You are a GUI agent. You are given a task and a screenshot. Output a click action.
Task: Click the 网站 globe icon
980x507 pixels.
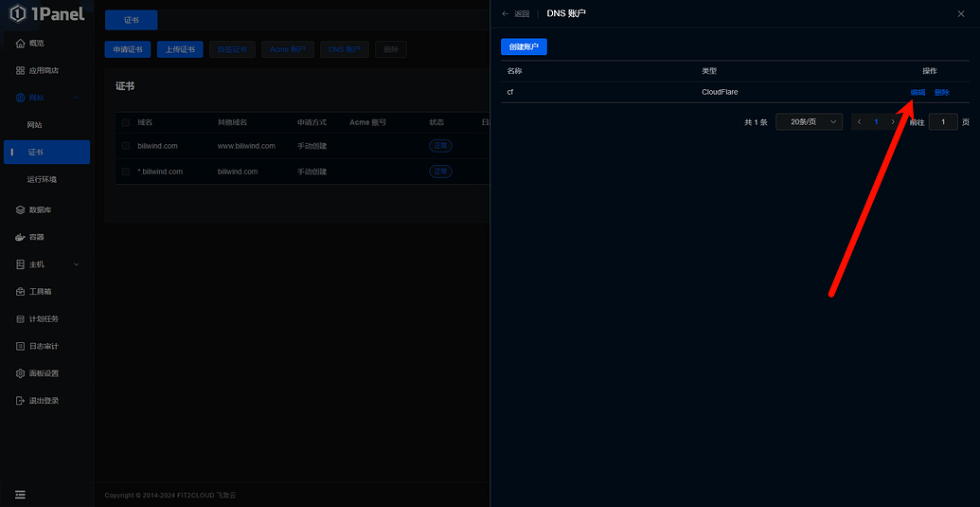(20, 98)
